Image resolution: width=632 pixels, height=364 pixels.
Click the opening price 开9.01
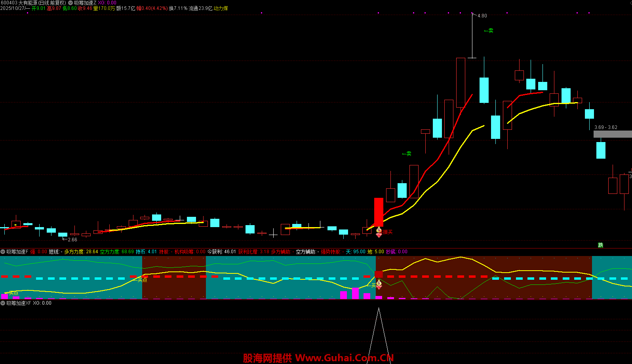(x=39, y=8)
